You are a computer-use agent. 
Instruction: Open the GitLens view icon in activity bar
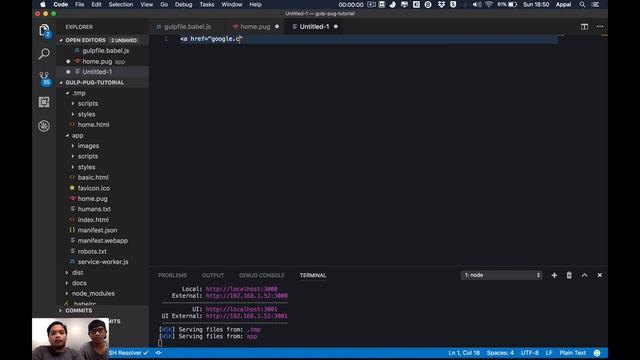click(44, 126)
